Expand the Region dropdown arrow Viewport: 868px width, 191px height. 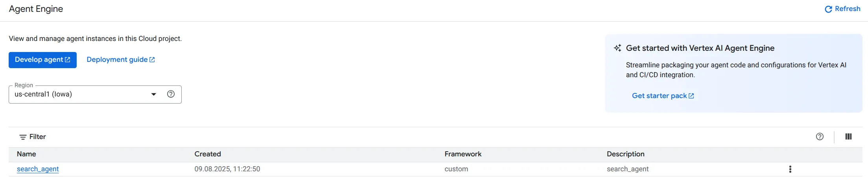point(154,95)
